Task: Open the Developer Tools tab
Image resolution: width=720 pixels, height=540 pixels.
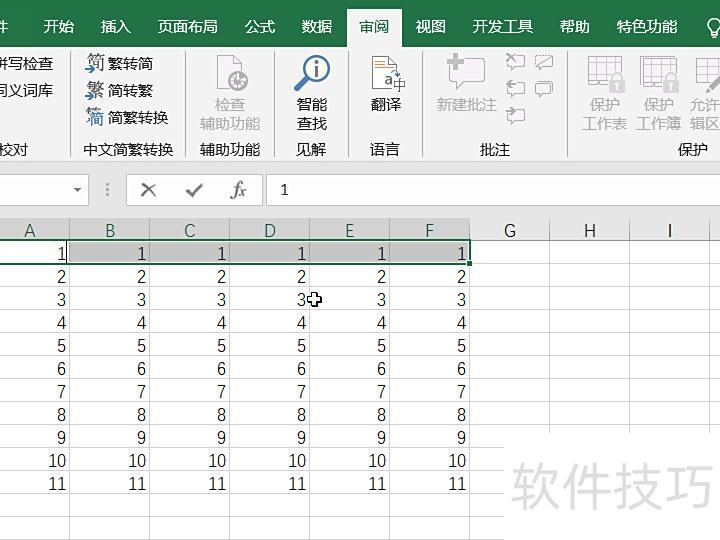Action: 502,27
